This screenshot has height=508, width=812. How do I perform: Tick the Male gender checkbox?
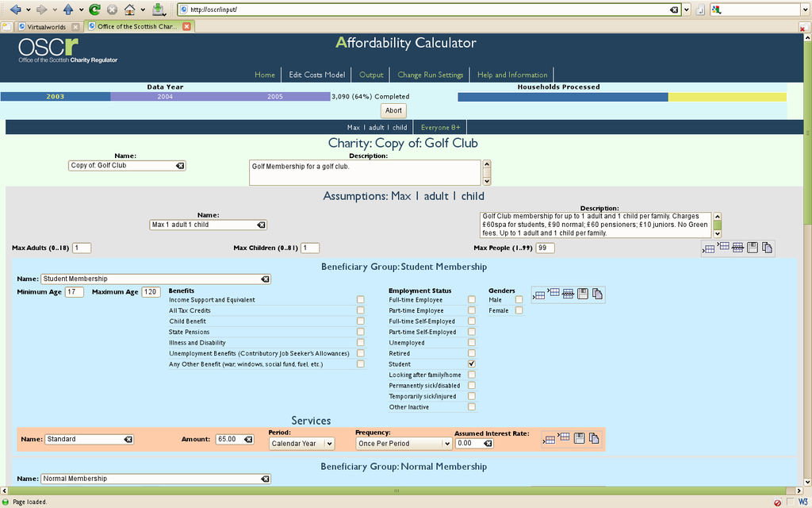point(519,300)
